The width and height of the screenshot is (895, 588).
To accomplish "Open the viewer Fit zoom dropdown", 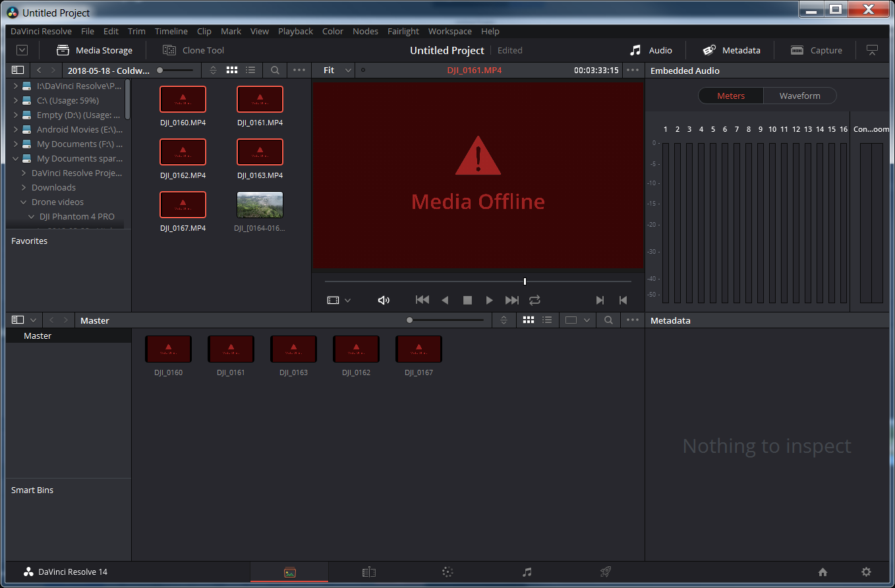I will click(x=338, y=70).
